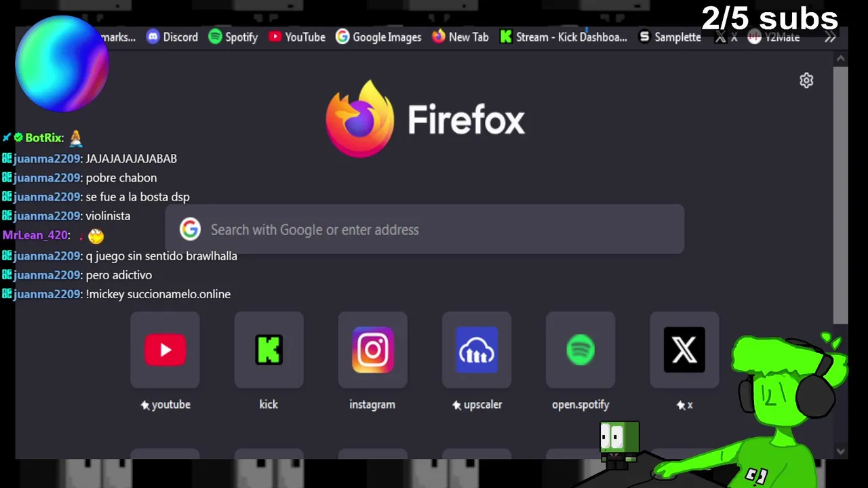The width and height of the screenshot is (868, 488).
Task: Click chat message 'pobre chabon'
Action: point(121,178)
